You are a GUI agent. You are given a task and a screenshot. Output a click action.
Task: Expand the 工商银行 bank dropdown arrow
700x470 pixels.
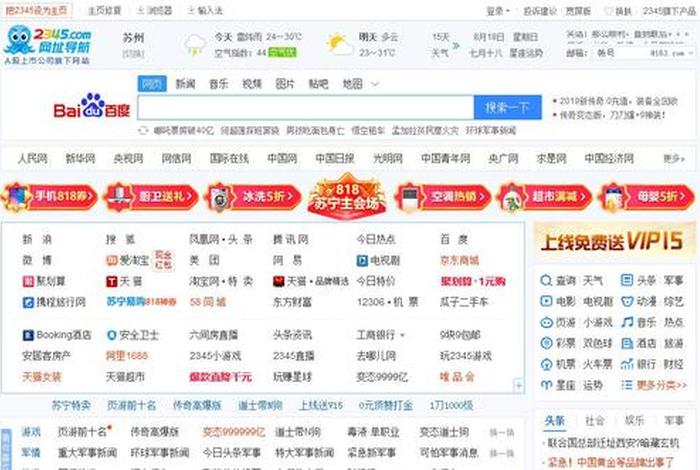point(403,335)
